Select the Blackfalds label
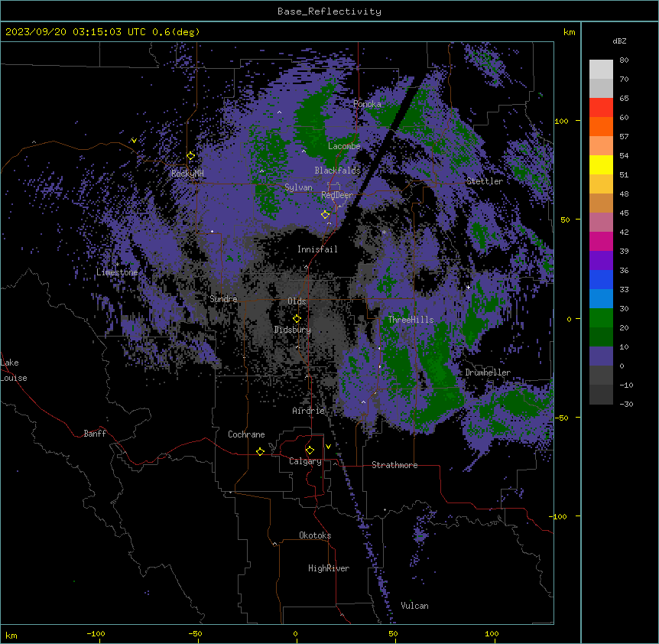Viewport: 659px width, 644px height. pos(337,171)
